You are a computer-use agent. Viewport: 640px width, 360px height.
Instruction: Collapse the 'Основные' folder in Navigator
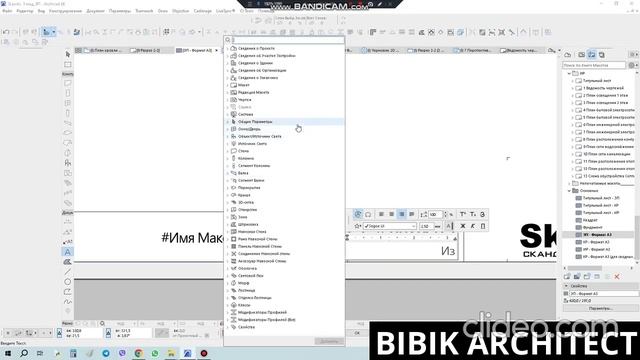[569, 191]
